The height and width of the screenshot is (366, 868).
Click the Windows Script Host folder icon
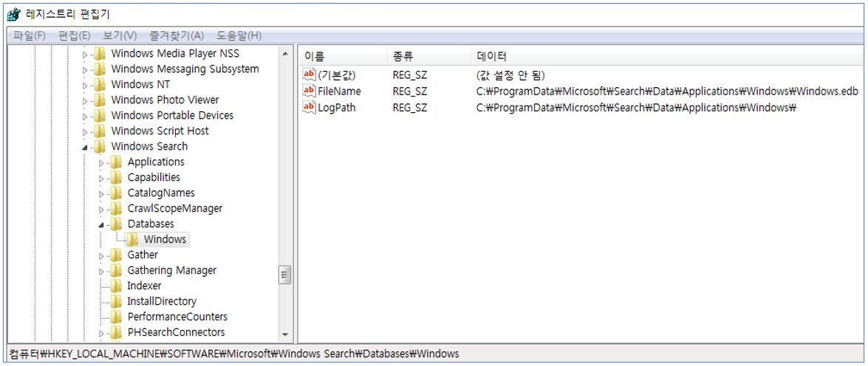pyautogui.click(x=99, y=131)
